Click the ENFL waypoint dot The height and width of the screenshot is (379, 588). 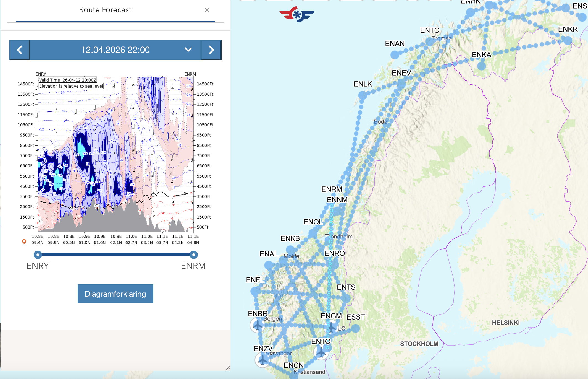[x=255, y=291]
